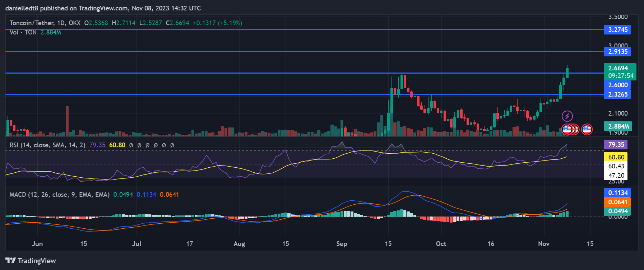The width and height of the screenshot is (644, 270).
Task: Click the orange 0.0641 MACD axis label
Action: (x=618, y=202)
